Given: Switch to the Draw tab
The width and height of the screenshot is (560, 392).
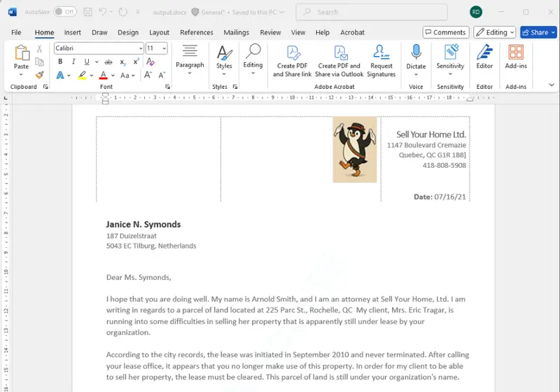Looking at the screenshot, I should (99, 32).
